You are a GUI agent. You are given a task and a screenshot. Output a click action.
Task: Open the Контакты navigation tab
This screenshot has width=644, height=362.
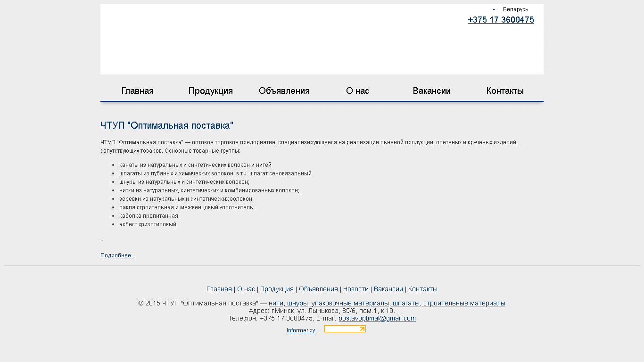505,91
